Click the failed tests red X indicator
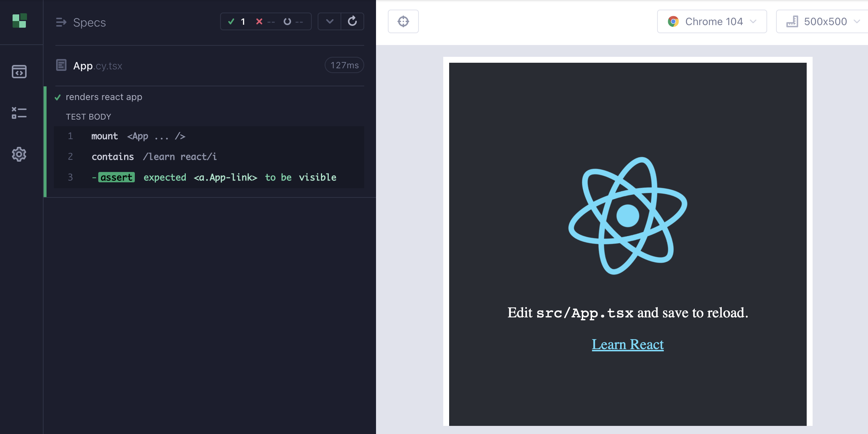The image size is (868, 434). [x=265, y=22]
